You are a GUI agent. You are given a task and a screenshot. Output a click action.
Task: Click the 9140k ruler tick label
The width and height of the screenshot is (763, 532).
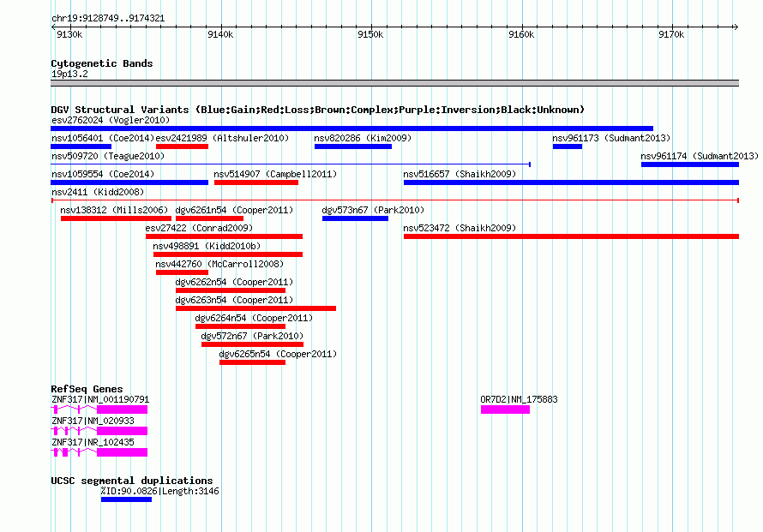pyautogui.click(x=220, y=34)
